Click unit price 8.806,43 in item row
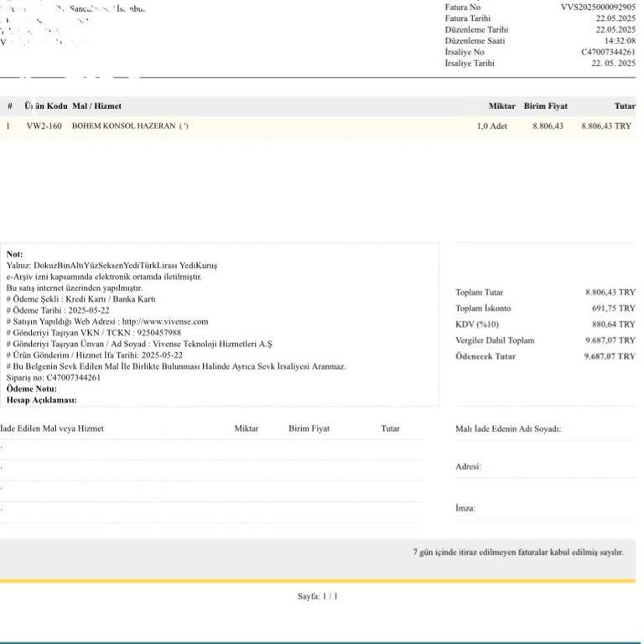The width and height of the screenshot is (644, 644). [x=548, y=126]
